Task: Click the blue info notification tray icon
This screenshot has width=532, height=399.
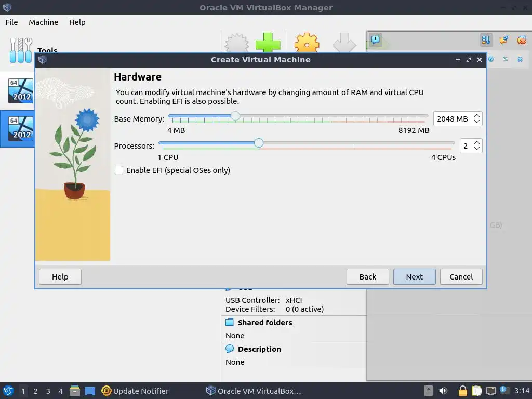Action: pos(504,390)
